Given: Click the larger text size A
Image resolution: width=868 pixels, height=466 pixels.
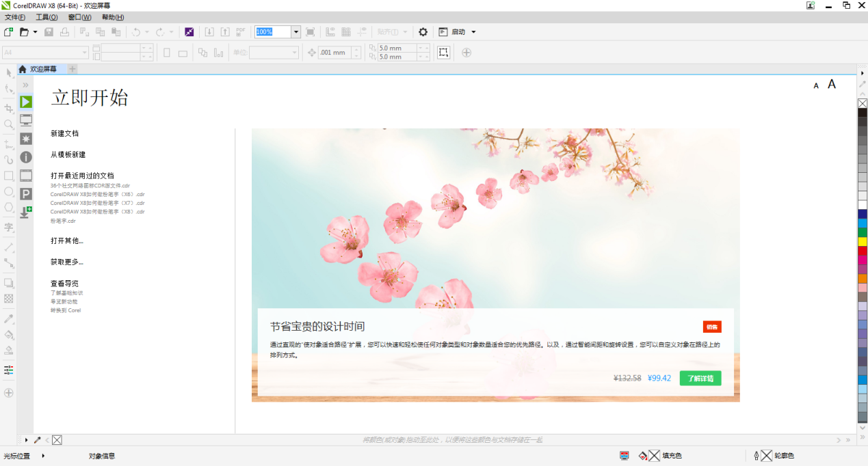Looking at the screenshot, I should point(832,85).
